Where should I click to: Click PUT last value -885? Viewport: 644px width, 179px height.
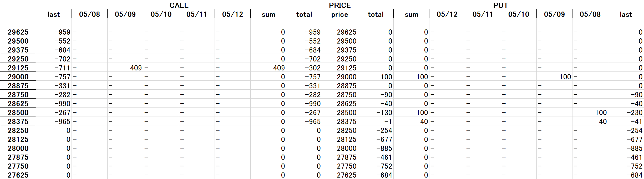pos(626,148)
